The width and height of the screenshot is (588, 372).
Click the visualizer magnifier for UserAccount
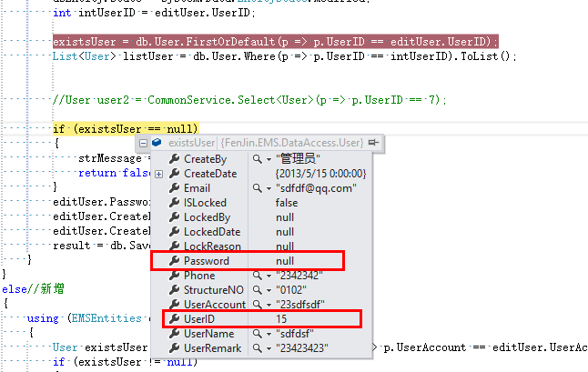[x=255, y=305]
